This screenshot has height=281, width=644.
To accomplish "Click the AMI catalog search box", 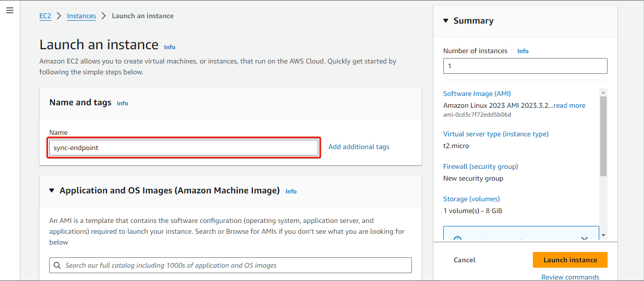I will pos(230,265).
